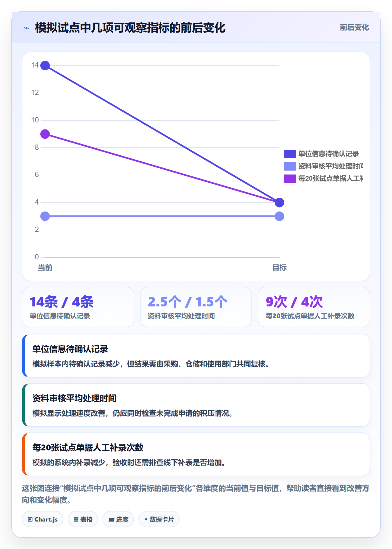Click the 单位信息待确认记录 legend label
Image resolution: width=392 pixels, height=549 pixels.
coord(328,154)
